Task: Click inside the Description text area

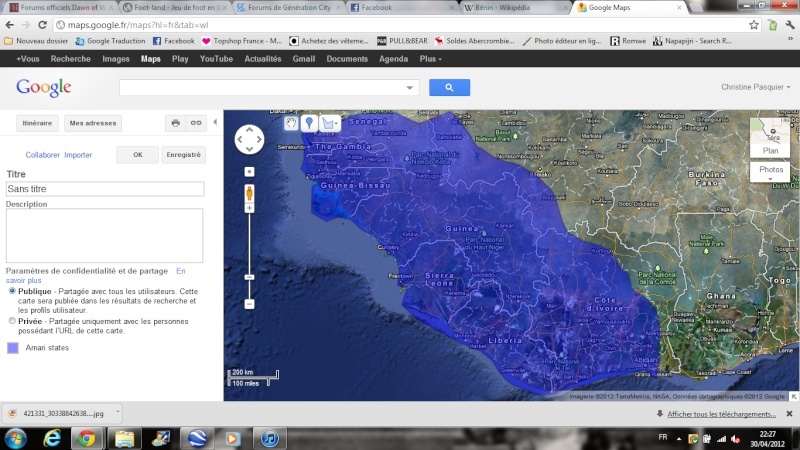Action: coord(104,235)
